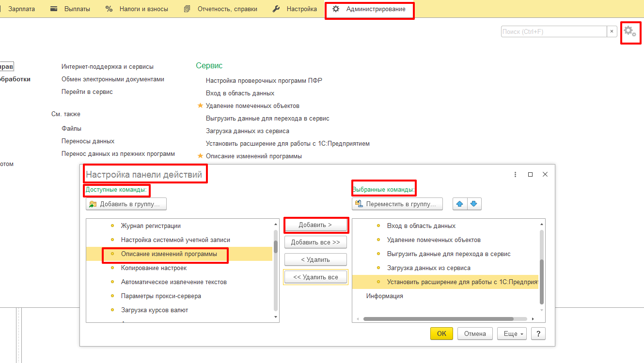Clear search with the x button
This screenshot has width=644, height=363.
(x=612, y=31)
